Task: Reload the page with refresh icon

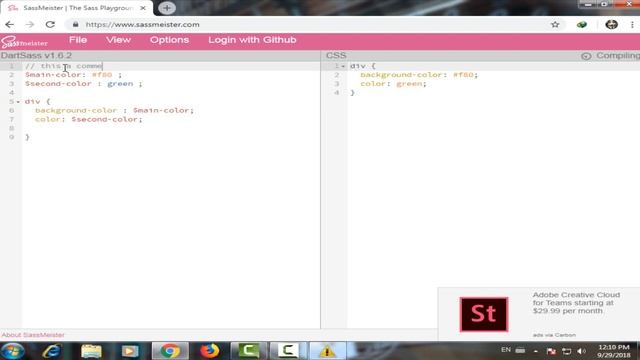Action: [50, 24]
